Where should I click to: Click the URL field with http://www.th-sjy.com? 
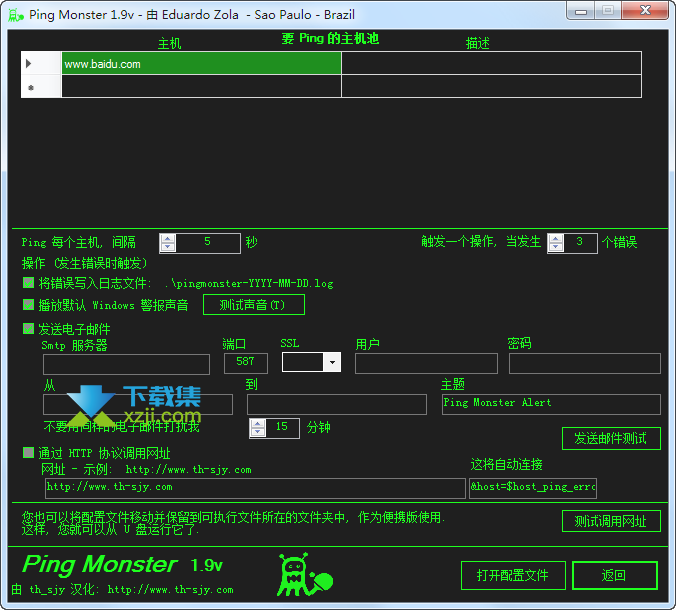[x=255, y=488]
